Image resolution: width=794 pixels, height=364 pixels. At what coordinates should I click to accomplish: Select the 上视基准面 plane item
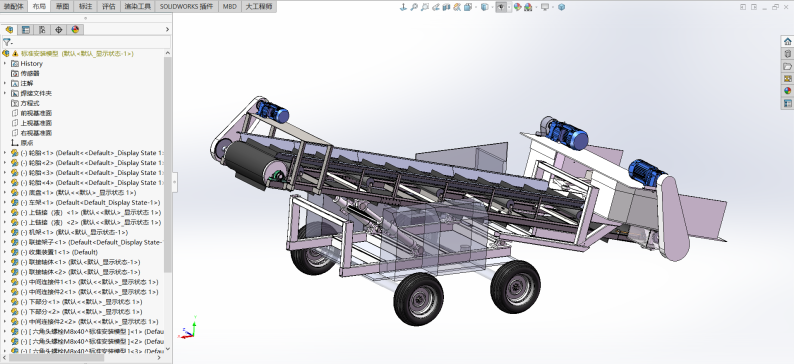[31, 123]
